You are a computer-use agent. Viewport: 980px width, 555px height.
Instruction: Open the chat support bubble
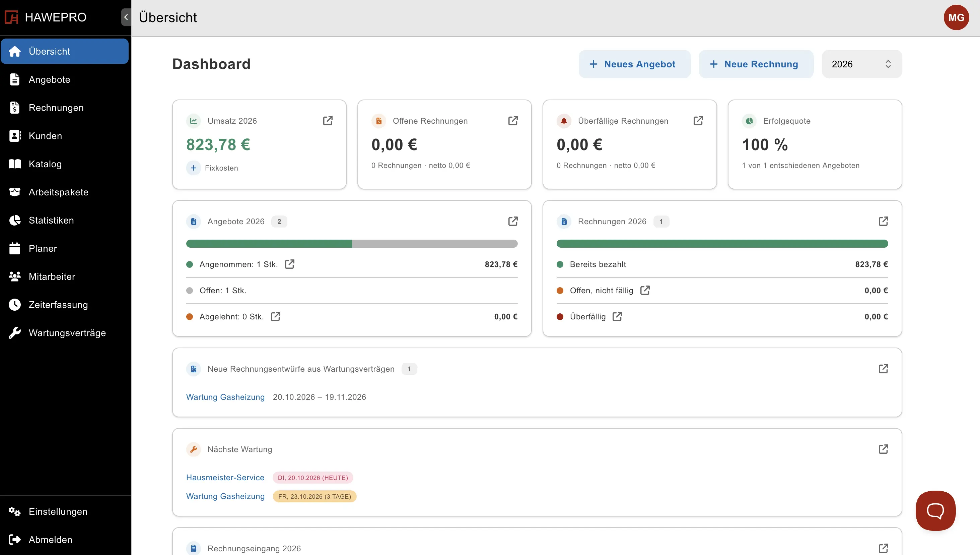pyautogui.click(x=935, y=511)
